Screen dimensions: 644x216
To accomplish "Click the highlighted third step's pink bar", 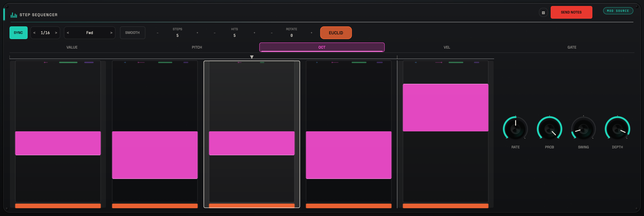I will pos(252,143).
